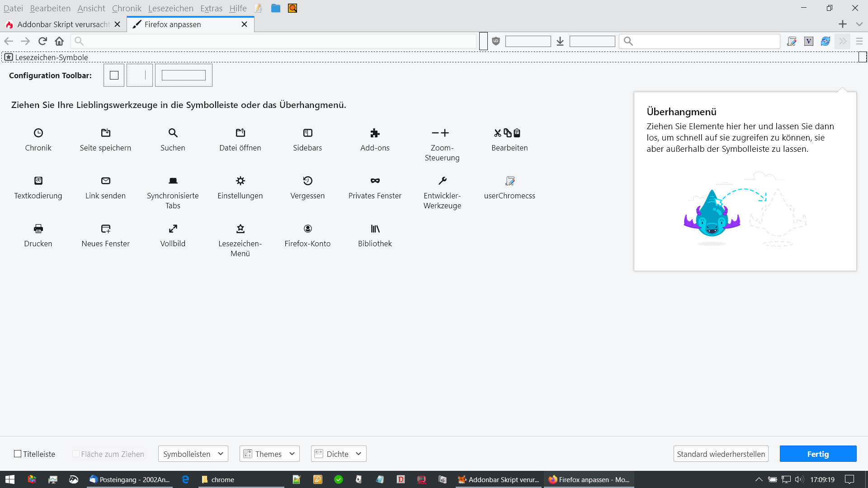
Task: Click the Vollbild arrows icon
Action: 173,229
